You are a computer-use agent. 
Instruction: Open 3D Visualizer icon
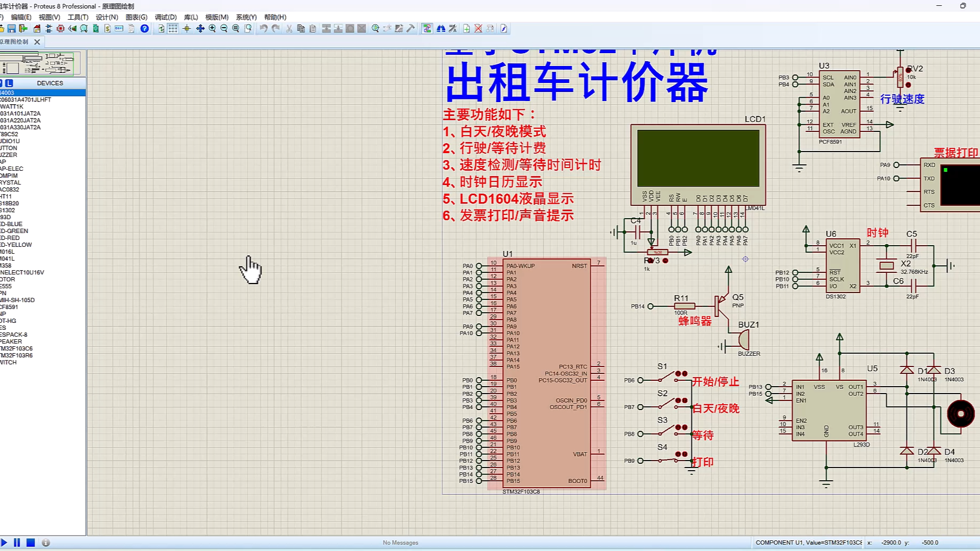coord(72,29)
